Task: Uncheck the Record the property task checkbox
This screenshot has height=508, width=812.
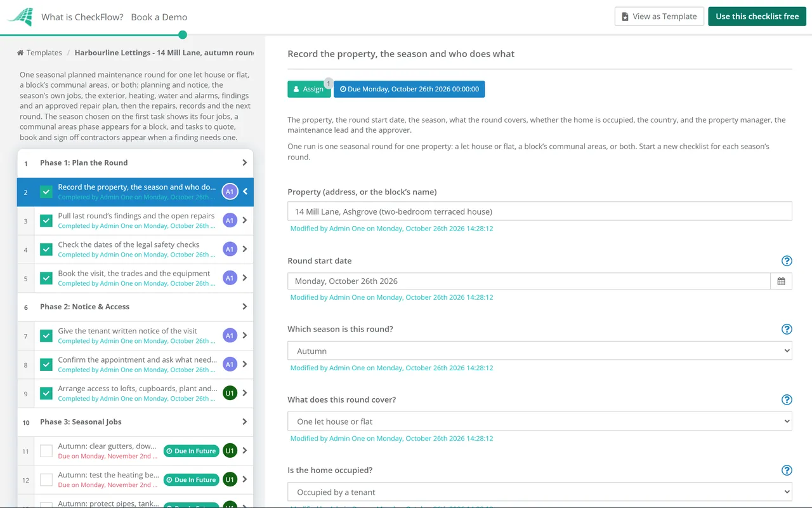Action: pos(46,192)
